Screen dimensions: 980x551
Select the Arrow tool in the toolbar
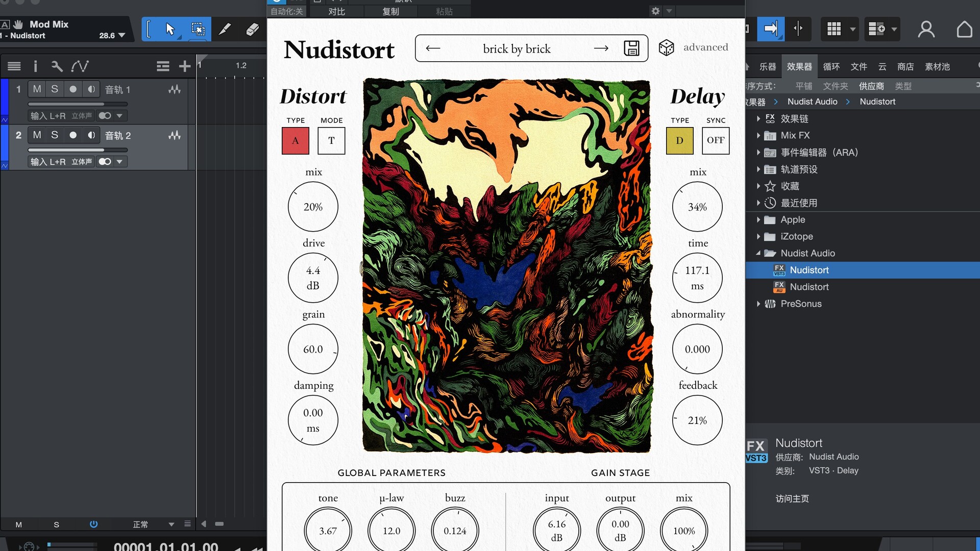point(170,29)
